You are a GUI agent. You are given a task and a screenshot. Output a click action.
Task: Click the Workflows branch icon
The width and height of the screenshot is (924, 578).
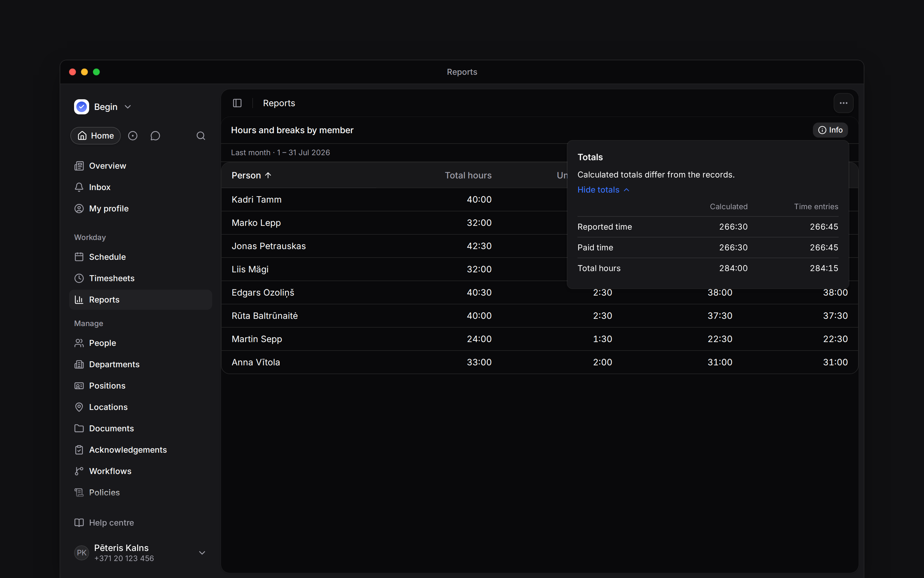point(79,471)
